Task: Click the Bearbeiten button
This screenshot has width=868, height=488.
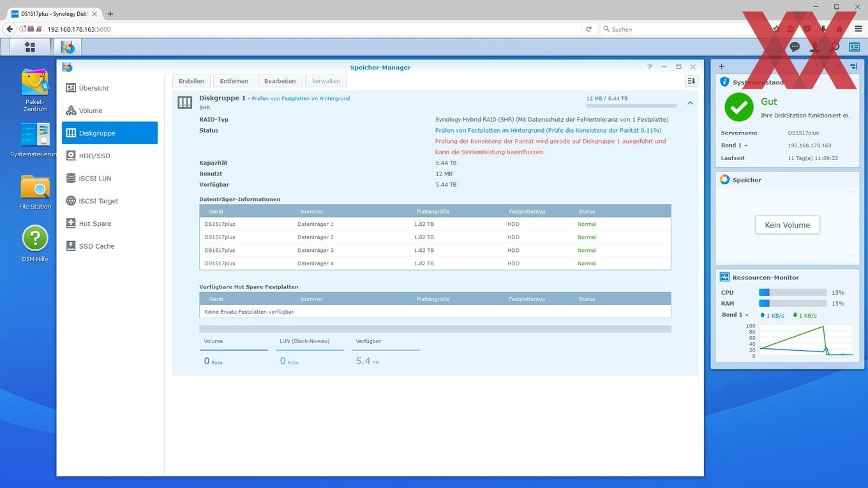Action: [280, 81]
